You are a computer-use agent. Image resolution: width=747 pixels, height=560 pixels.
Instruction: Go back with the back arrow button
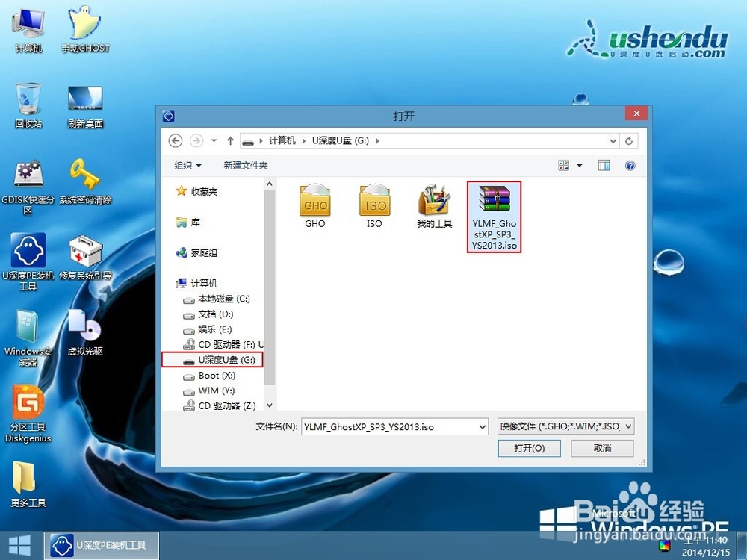(x=176, y=140)
